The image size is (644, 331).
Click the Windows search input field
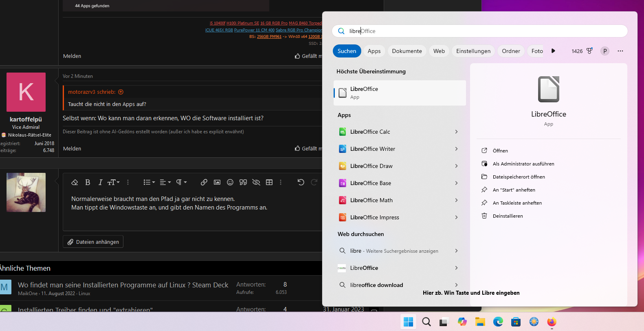click(x=480, y=31)
